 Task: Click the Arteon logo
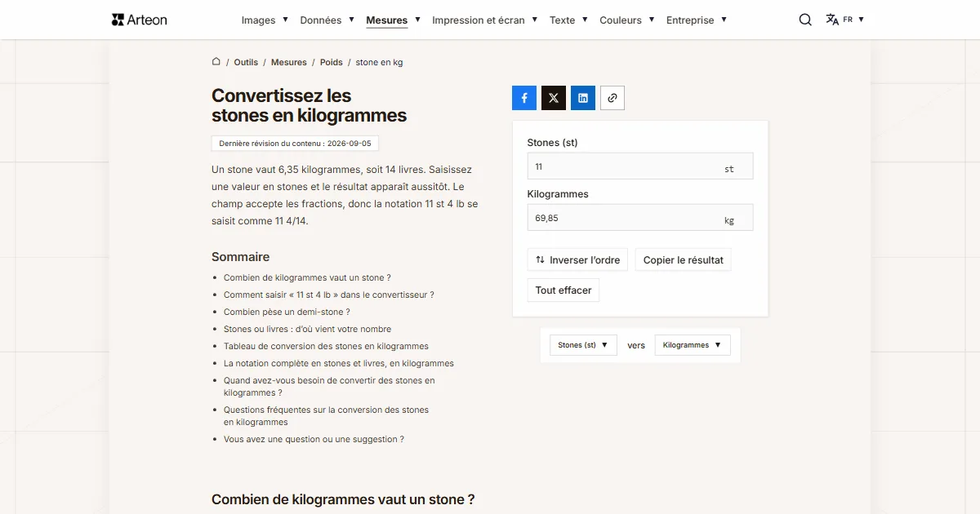point(139,20)
